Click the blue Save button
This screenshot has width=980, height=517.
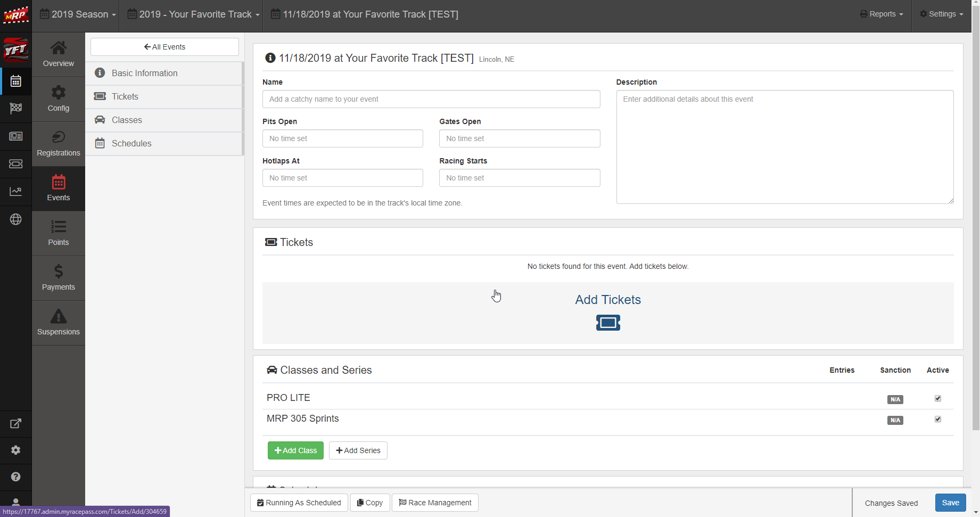[950, 503]
